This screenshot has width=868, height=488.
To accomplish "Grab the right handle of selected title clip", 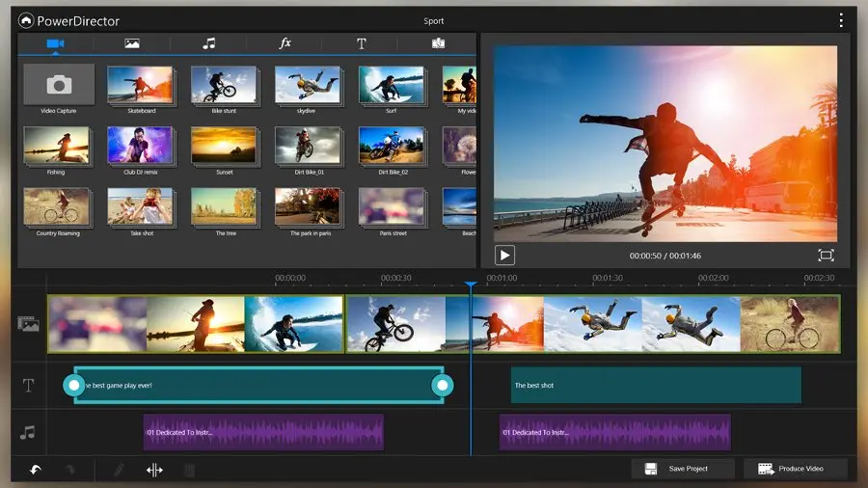I will pos(443,385).
